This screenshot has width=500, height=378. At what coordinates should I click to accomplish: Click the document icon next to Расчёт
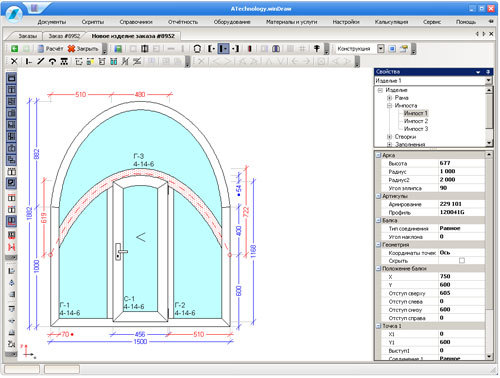[41, 49]
